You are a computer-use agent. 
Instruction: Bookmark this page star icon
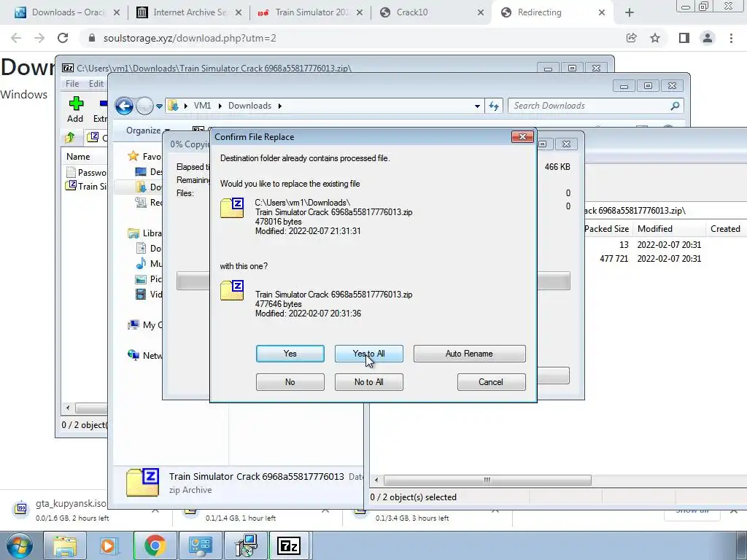click(x=655, y=38)
